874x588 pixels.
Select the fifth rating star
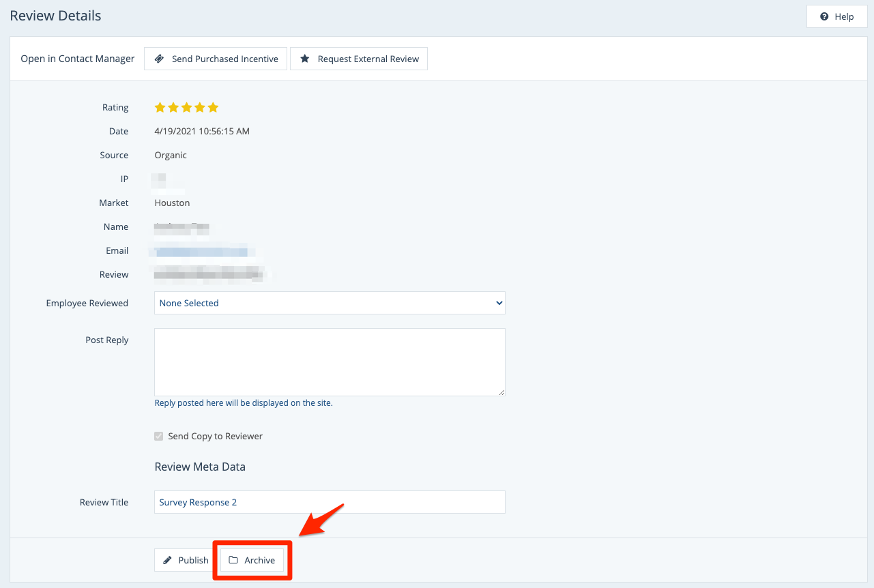213,108
